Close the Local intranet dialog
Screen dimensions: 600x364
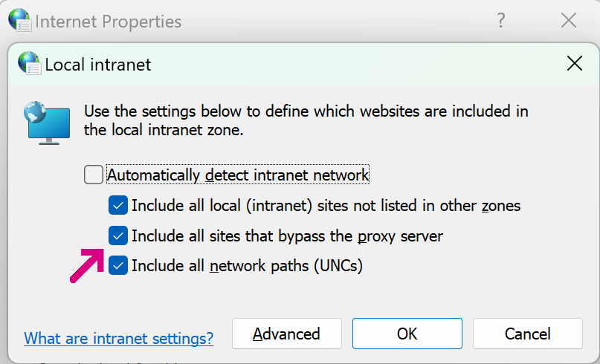click(574, 64)
